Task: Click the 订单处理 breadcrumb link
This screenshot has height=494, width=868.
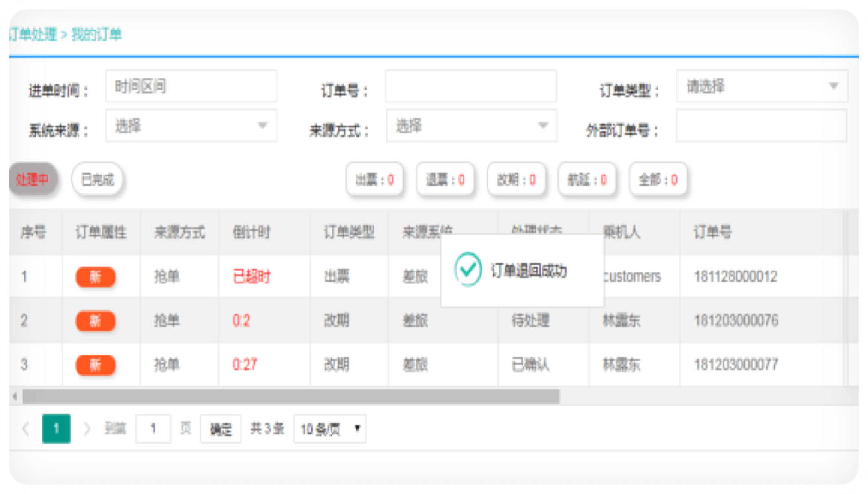Action: [33, 34]
